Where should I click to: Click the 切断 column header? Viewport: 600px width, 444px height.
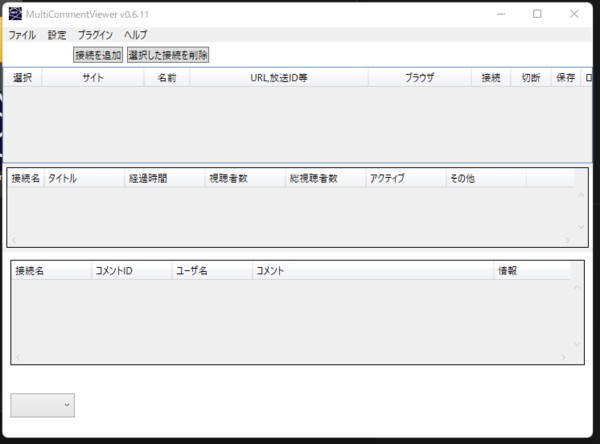click(x=531, y=78)
